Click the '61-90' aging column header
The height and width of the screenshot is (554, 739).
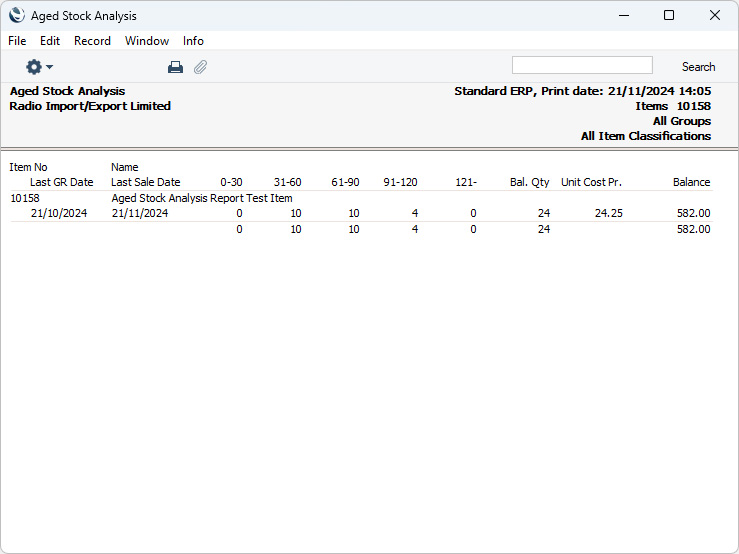(x=345, y=182)
